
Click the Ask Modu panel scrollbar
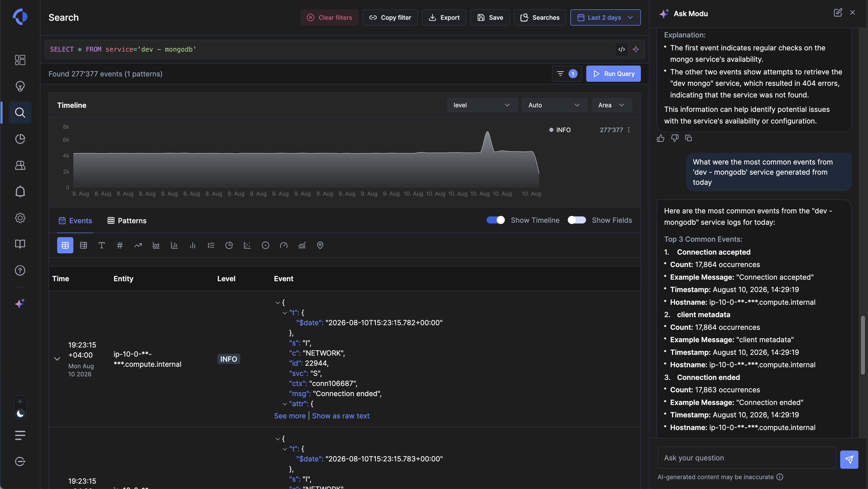[863, 345]
